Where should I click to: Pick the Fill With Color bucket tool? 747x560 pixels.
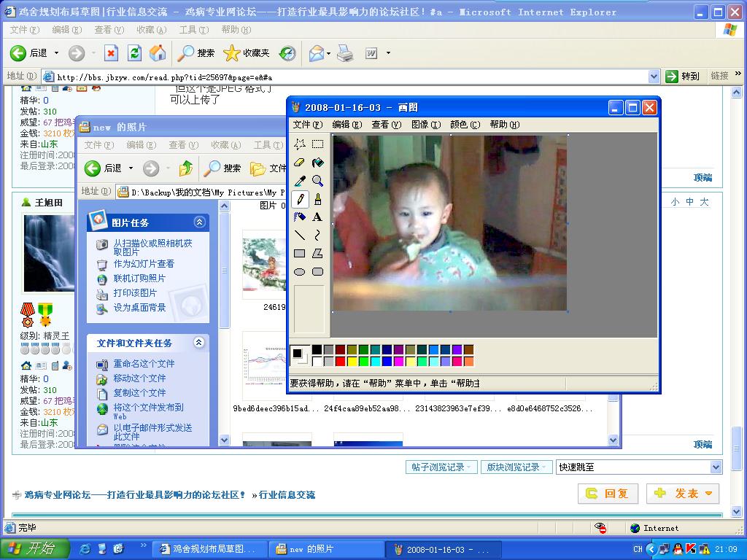(318, 163)
